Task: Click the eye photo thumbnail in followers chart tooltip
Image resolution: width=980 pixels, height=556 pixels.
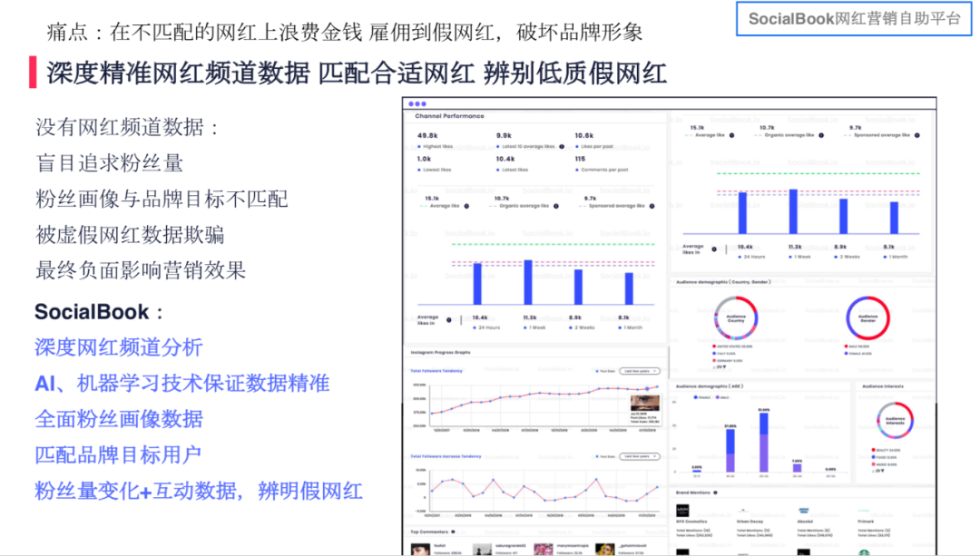Action: click(644, 403)
